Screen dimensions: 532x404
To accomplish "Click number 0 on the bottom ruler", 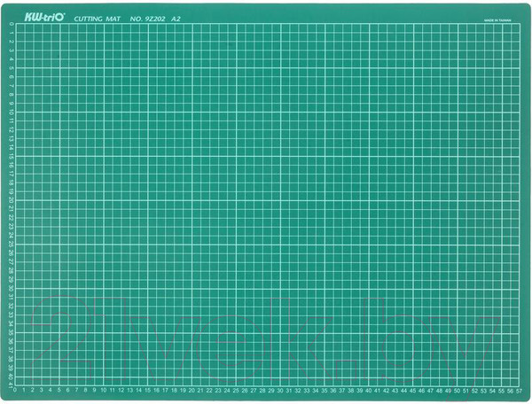I will 15,391.
